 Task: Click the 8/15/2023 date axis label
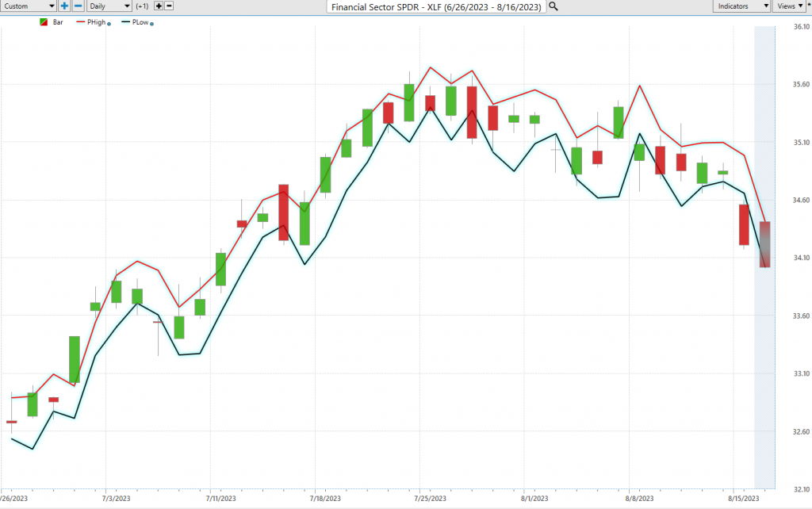744,499
